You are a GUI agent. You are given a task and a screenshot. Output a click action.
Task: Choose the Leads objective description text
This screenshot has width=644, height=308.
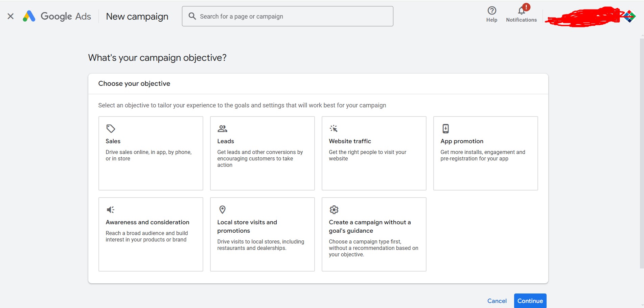coord(260,158)
